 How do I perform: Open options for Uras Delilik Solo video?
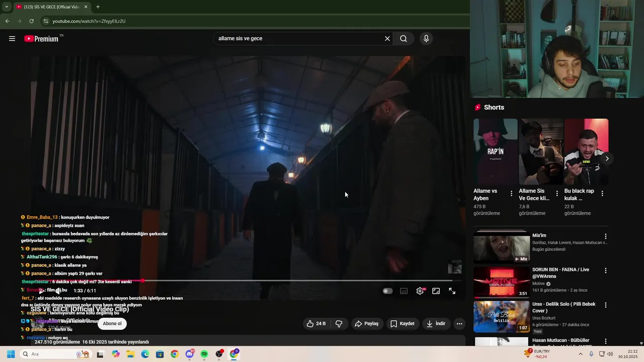(x=606, y=305)
